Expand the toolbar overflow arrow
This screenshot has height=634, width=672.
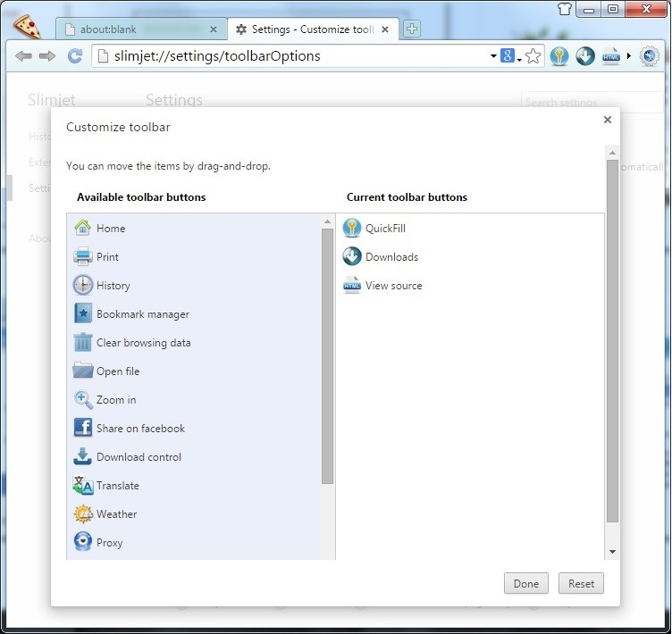click(628, 56)
